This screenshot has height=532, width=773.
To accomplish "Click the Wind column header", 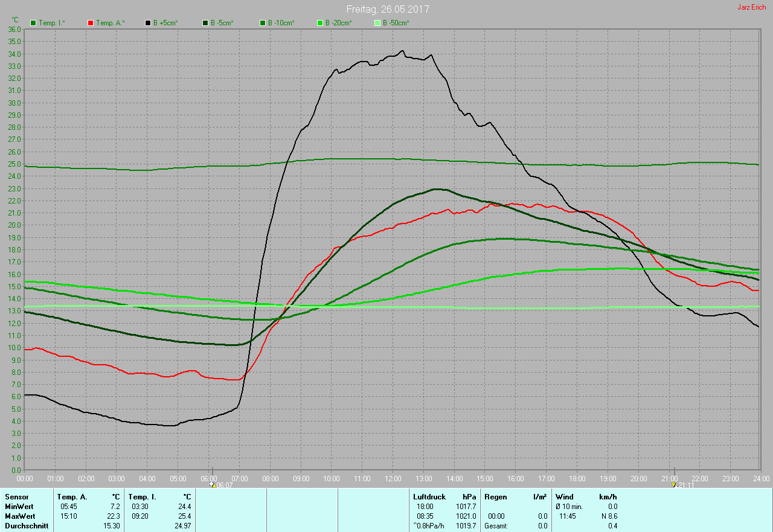I will tap(565, 497).
